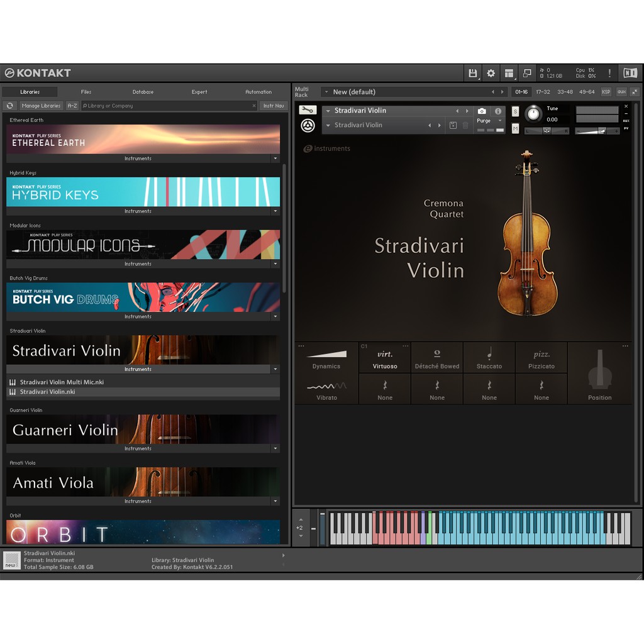Viewport: 644px width, 644px height.
Task: Switch to the Files tab
Action: (x=86, y=92)
